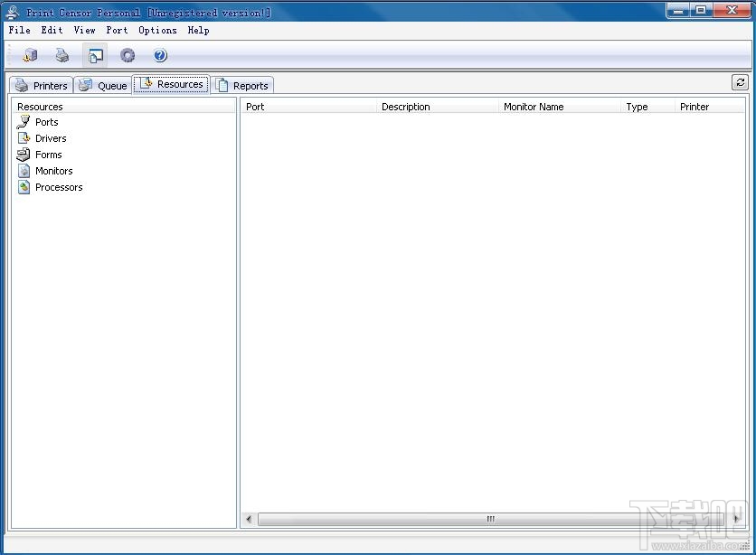Image resolution: width=756 pixels, height=555 pixels.
Task: Select the Resources tab
Action: tap(171, 84)
